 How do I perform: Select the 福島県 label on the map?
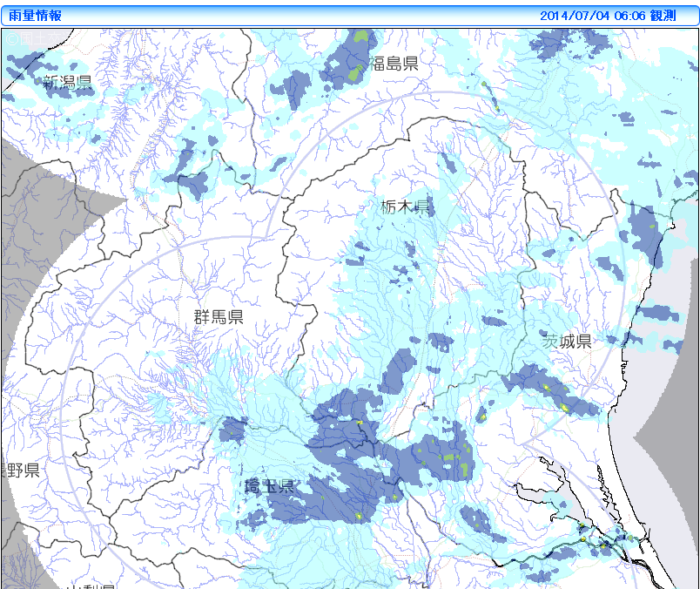coord(394,63)
